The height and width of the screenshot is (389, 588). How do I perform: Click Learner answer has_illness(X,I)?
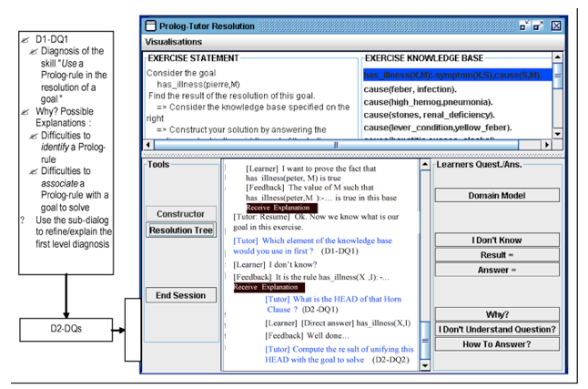(x=338, y=322)
